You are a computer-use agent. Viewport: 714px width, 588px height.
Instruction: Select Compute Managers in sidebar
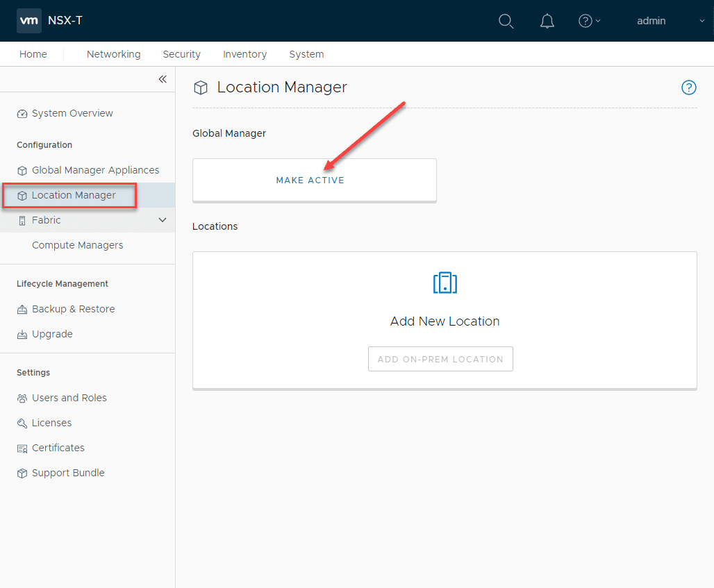coord(77,244)
